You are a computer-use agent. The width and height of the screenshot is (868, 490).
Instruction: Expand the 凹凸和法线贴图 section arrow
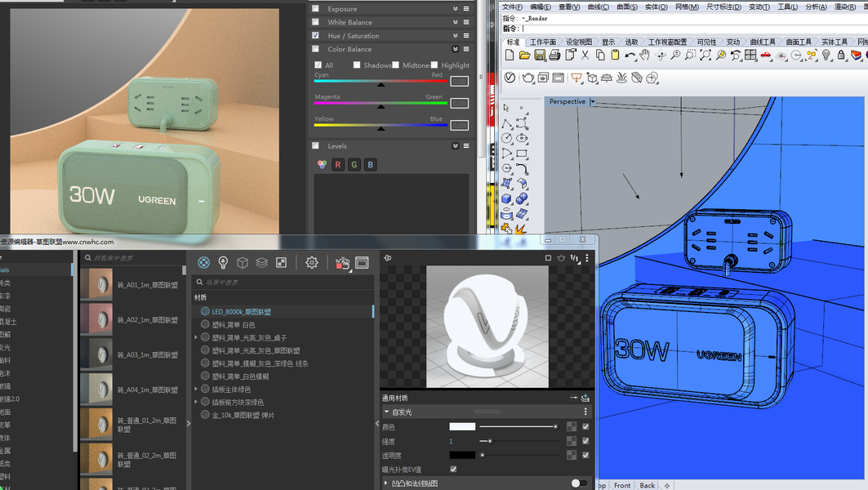click(386, 483)
